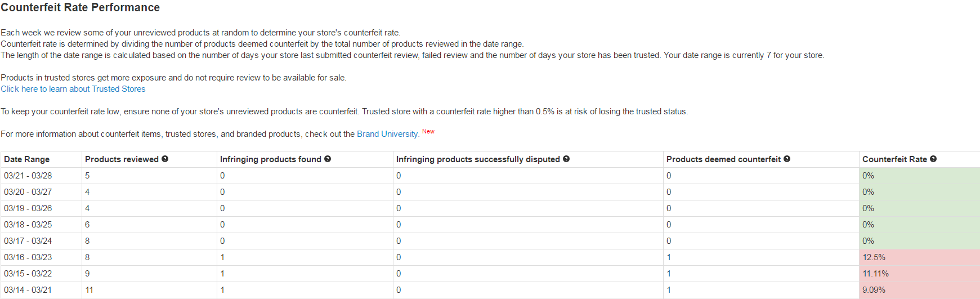Show the Counterfeit Rate help tooltip icon
Image resolution: width=980 pixels, height=299 pixels.
pos(933,159)
